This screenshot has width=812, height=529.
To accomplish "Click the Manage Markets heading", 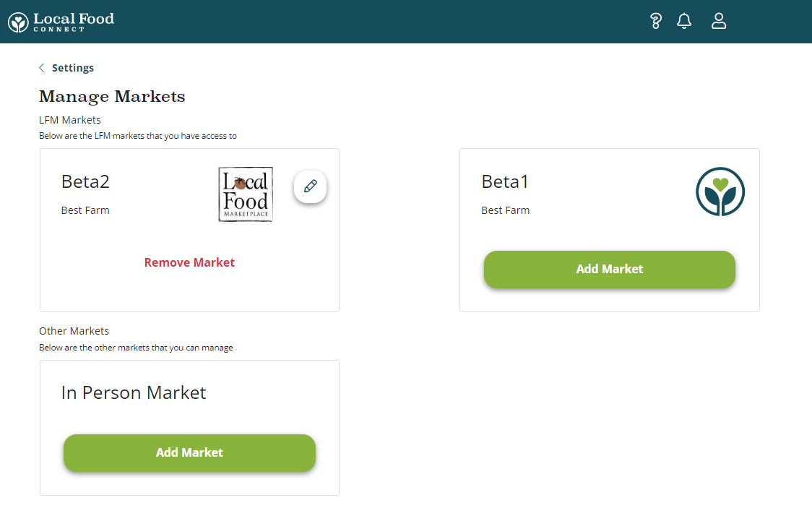I will pos(112,97).
